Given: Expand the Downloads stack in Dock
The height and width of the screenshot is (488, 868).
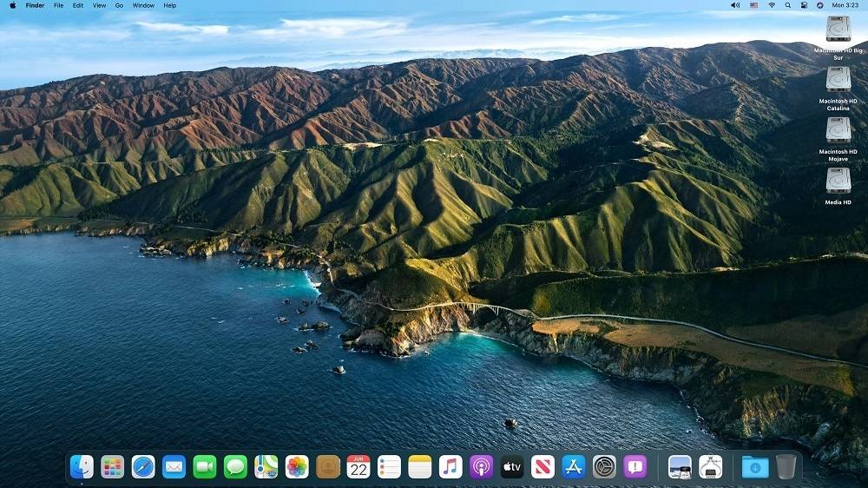Looking at the screenshot, I should tap(755, 466).
